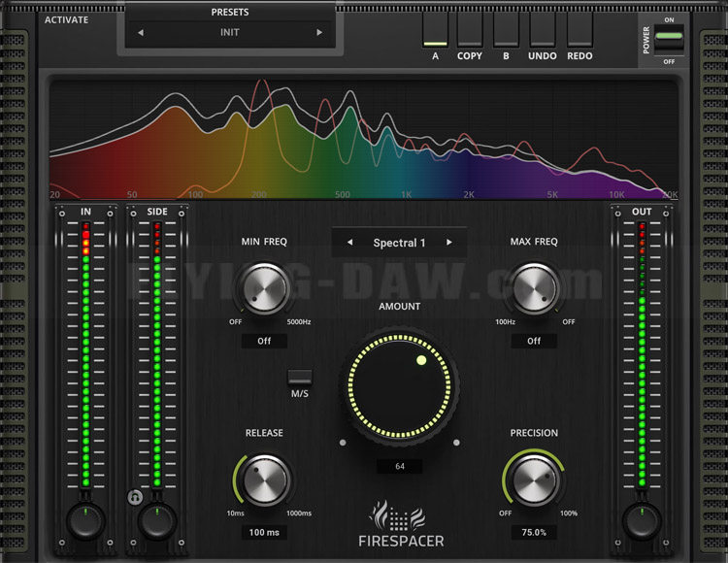Image resolution: width=728 pixels, height=563 pixels.
Task: Select previous algorithm before Spectral 1
Action: (x=350, y=243)
